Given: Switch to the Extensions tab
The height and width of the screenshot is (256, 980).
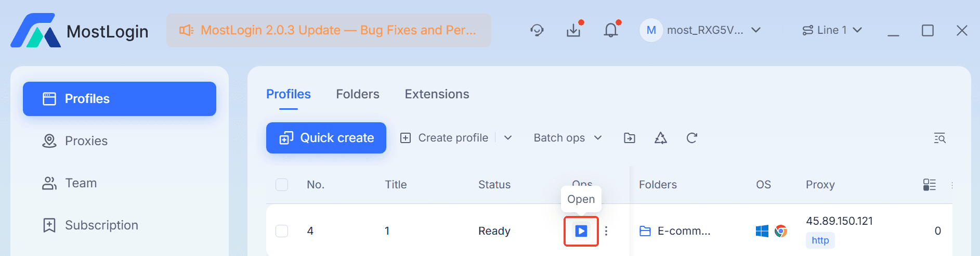Looking at the screenshot, I should (437, 94).
